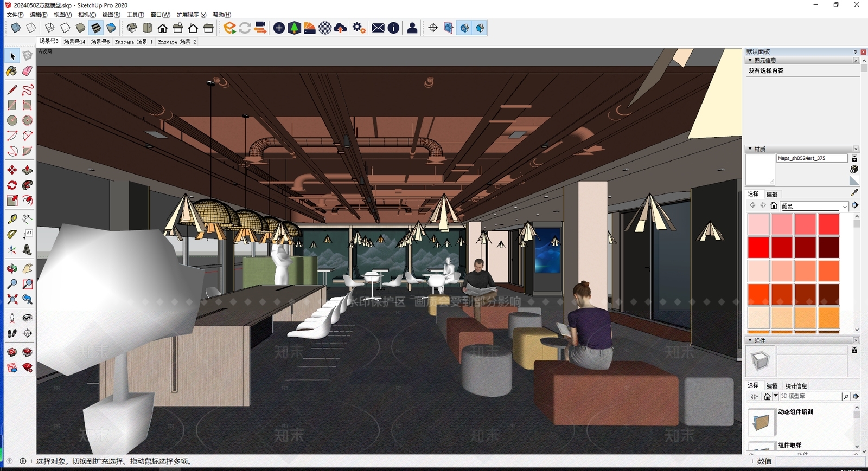This screenshot has height=471, width=868.
Task: Toggle Enscape live sync arrows
Action: tap(245, 28)
